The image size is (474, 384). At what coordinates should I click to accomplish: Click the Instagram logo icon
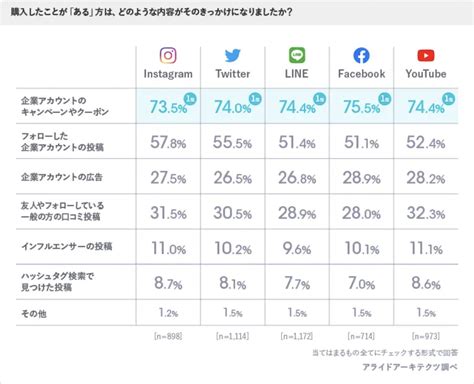point(168,55)
